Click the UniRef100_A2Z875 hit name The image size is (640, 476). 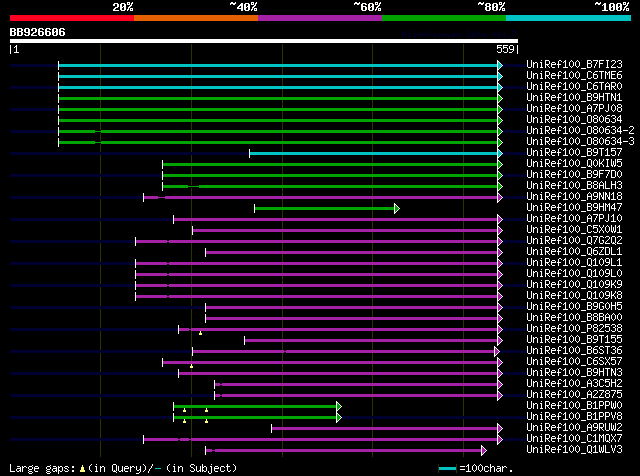click(x=574, y=395)
